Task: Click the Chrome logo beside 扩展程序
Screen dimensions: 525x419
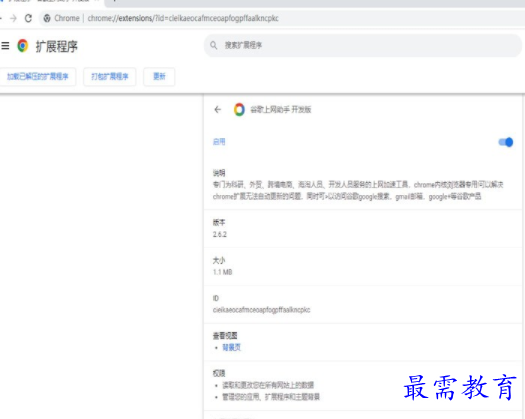Action: click(23, 46)
